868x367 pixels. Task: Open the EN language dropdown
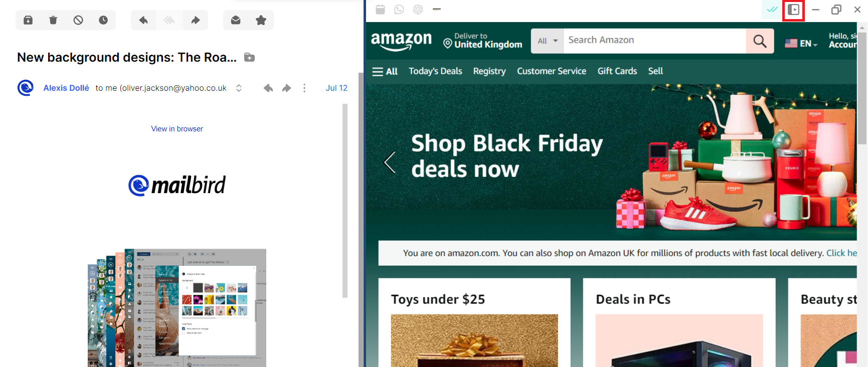click(x=801, y=44)
